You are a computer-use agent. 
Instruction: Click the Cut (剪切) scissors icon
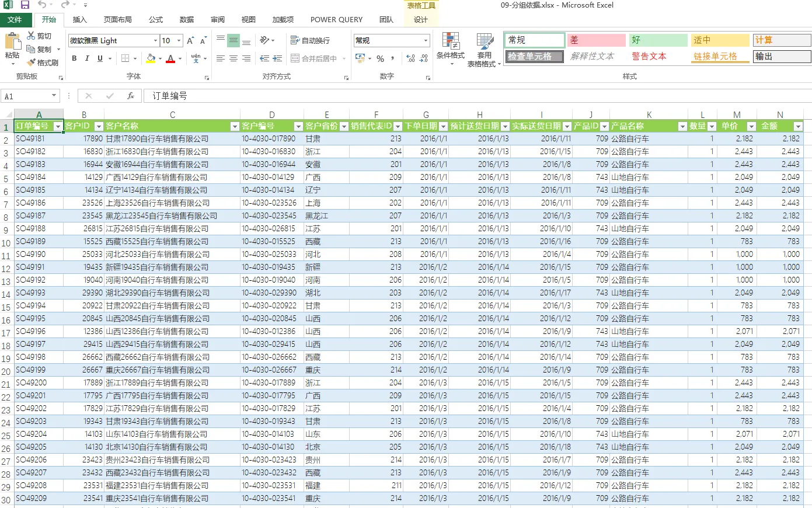pyautogui.click(x=31, y=36)
